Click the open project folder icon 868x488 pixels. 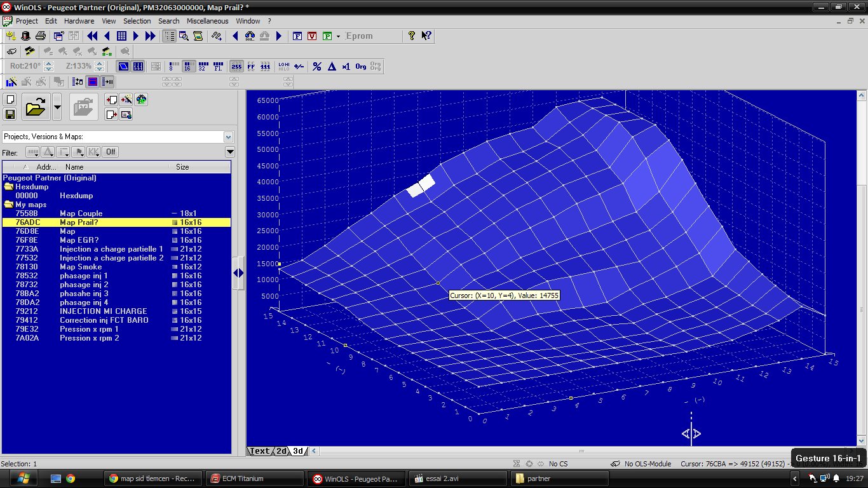tap(36, 108)
